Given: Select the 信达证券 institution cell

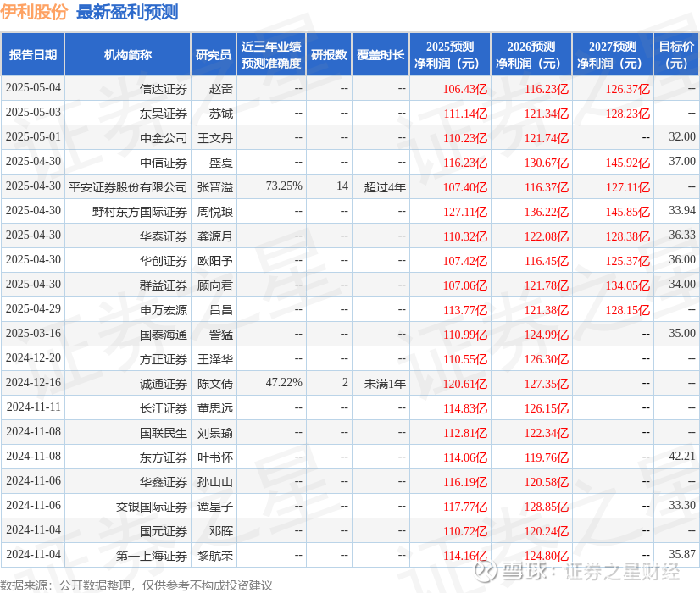Looking at the screenshot, I should [164, 89].
